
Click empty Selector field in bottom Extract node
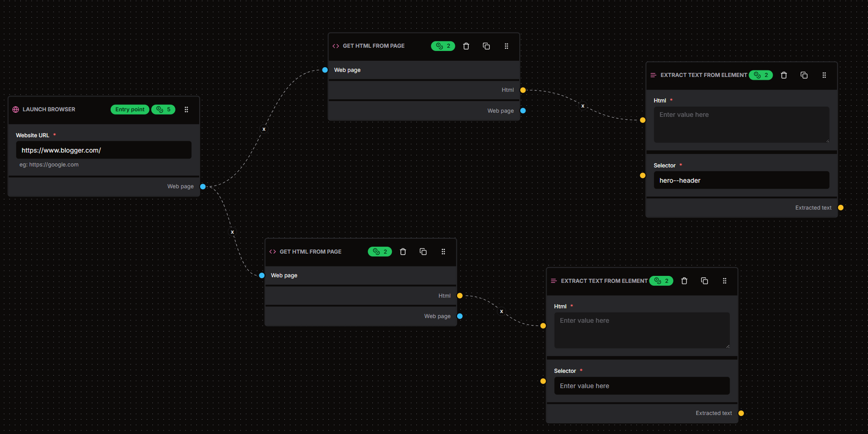(642, 386)
